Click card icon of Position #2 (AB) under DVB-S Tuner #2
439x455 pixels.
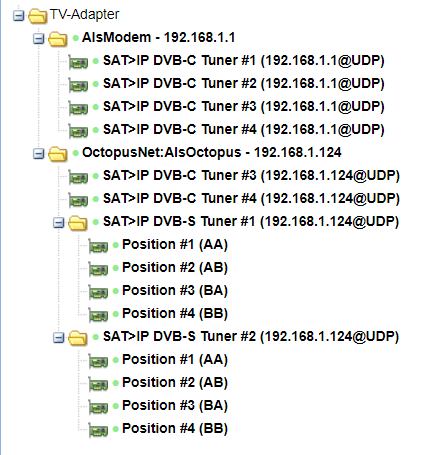tap(98, 384)
